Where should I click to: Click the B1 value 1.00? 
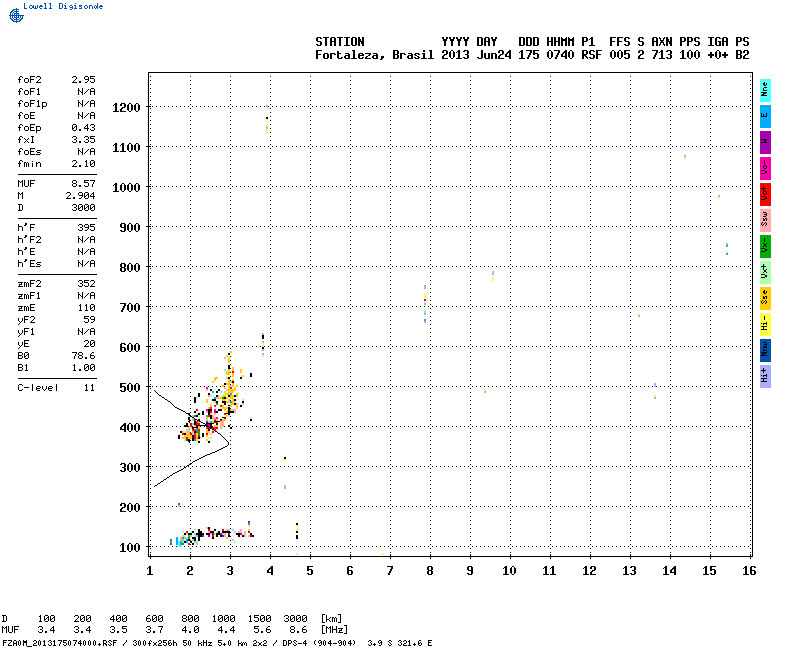pyautogui.click(x=83, y=368)
